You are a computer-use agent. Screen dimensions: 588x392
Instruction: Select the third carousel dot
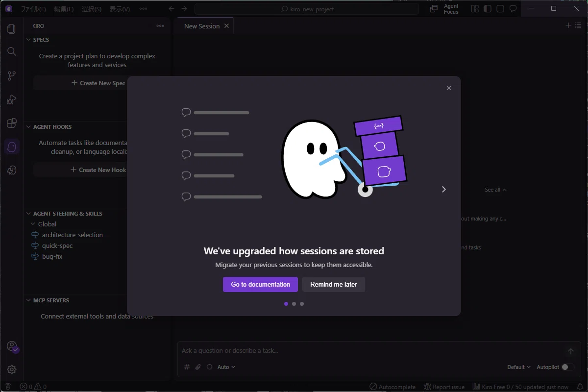point(302,304)
